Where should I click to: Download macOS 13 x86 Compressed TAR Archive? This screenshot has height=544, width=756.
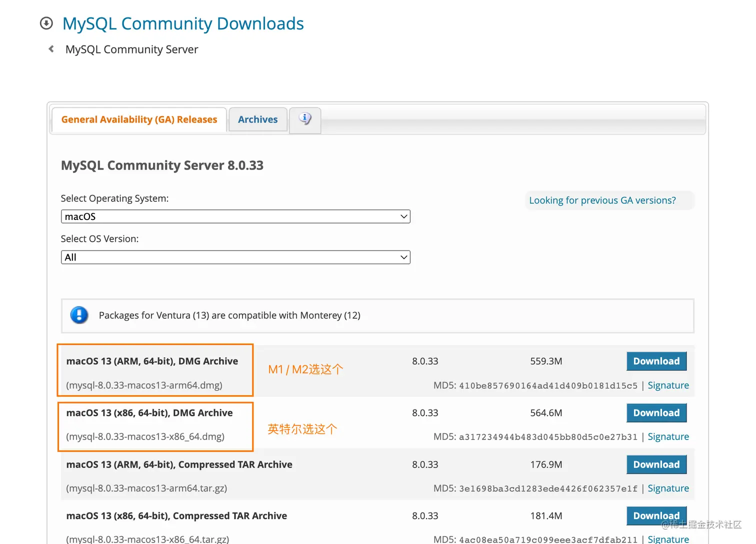(656, 515)
